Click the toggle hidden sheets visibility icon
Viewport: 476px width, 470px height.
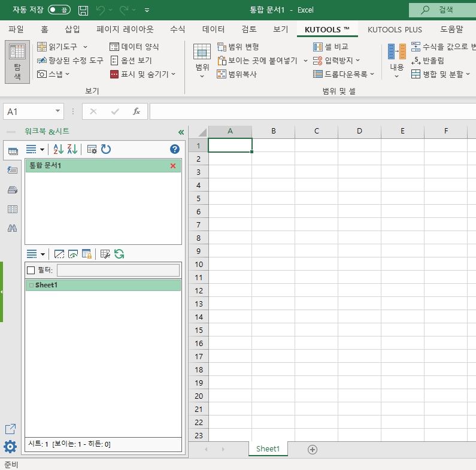[73, 254]
